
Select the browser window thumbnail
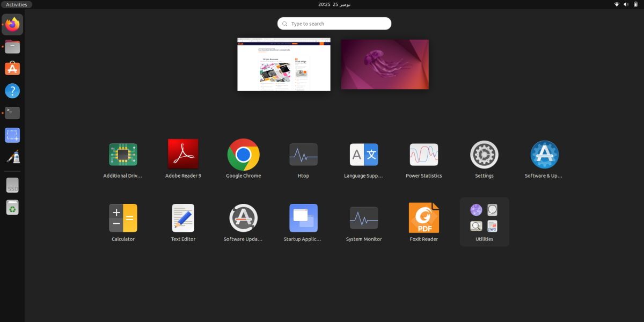point(284,64)
